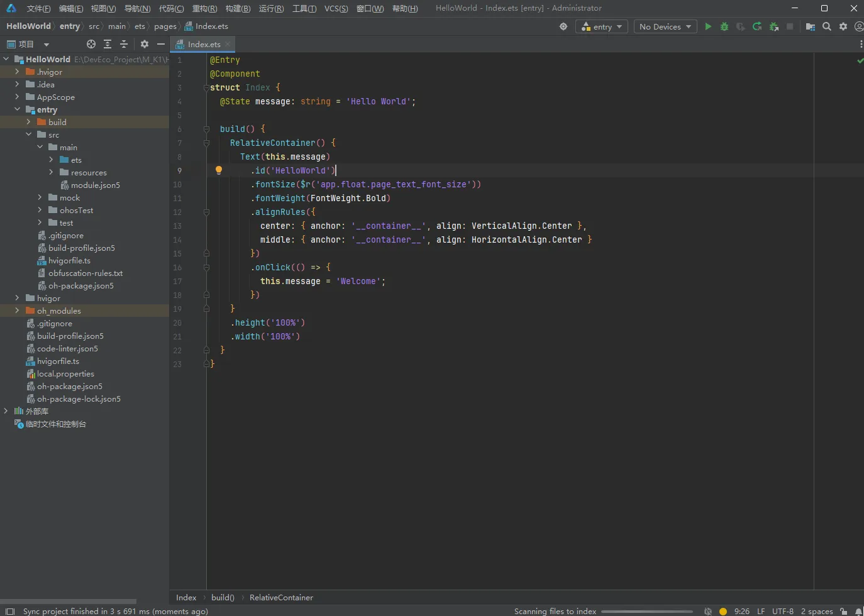
Task: Click the target configuration icon left of entry
Action: coord(563,26)
